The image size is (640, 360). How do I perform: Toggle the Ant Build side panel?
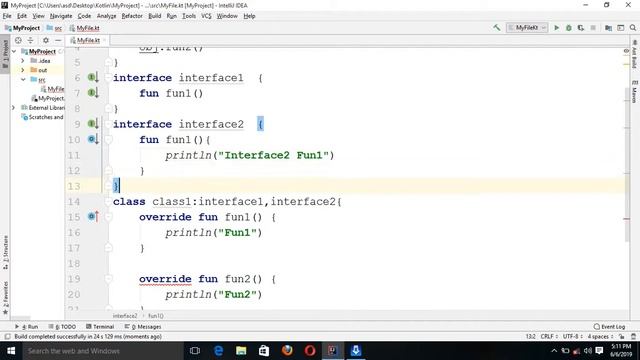pyautogui.click(x=634, y=54)
